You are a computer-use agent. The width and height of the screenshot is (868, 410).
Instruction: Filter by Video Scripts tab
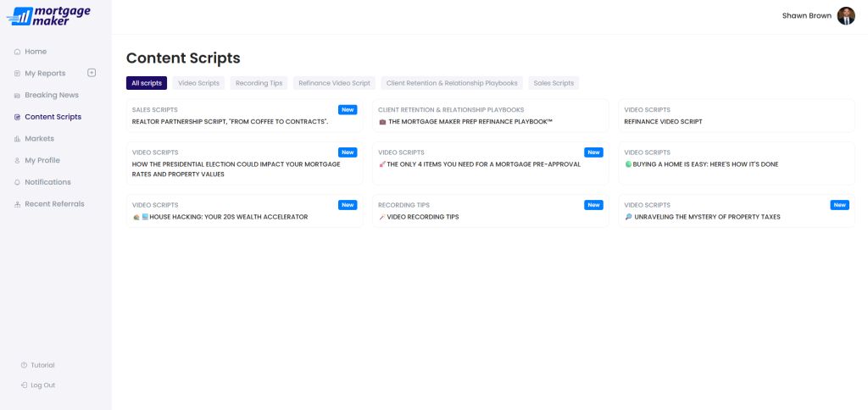point(198,83)
